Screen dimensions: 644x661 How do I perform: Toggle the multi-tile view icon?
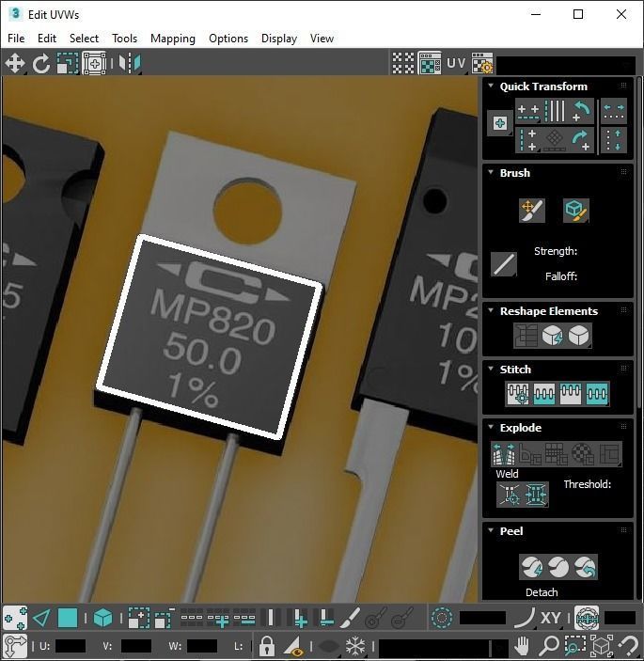coord(430,63)
